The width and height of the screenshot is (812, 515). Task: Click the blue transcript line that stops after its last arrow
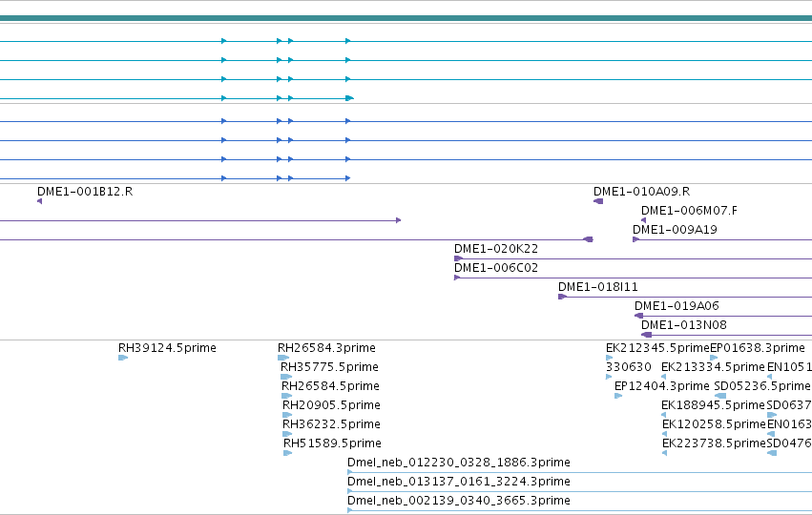tap(175, 178)
